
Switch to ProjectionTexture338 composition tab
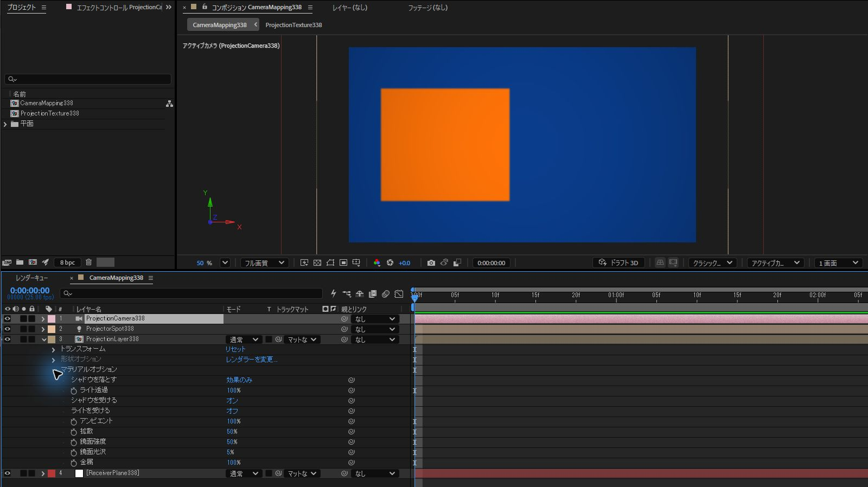pyautogui.click(x=293, y=25)
